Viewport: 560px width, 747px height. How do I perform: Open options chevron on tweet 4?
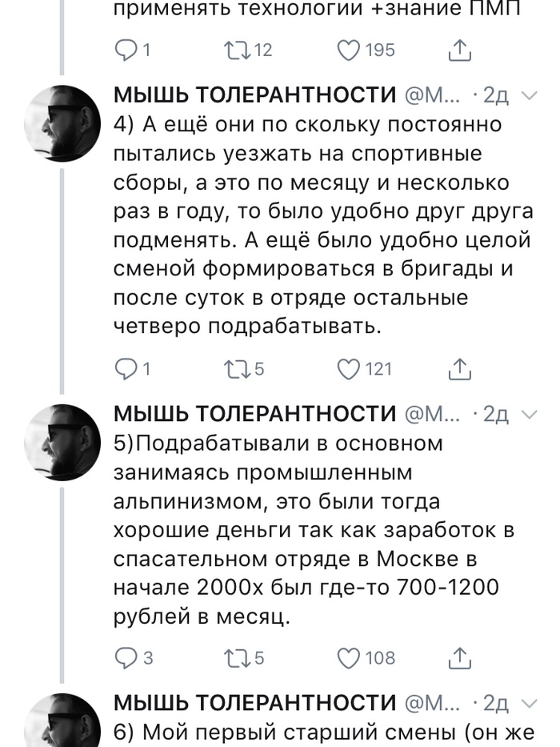529,96
